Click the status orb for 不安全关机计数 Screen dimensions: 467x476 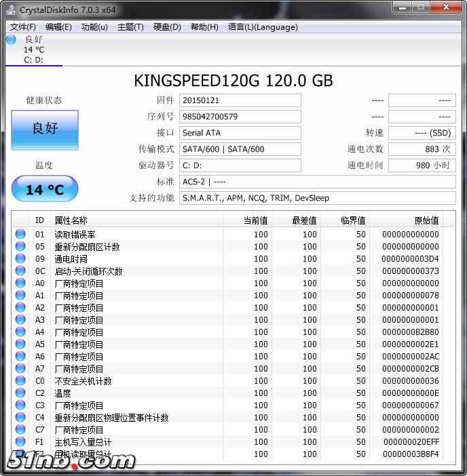pos(20,381)
